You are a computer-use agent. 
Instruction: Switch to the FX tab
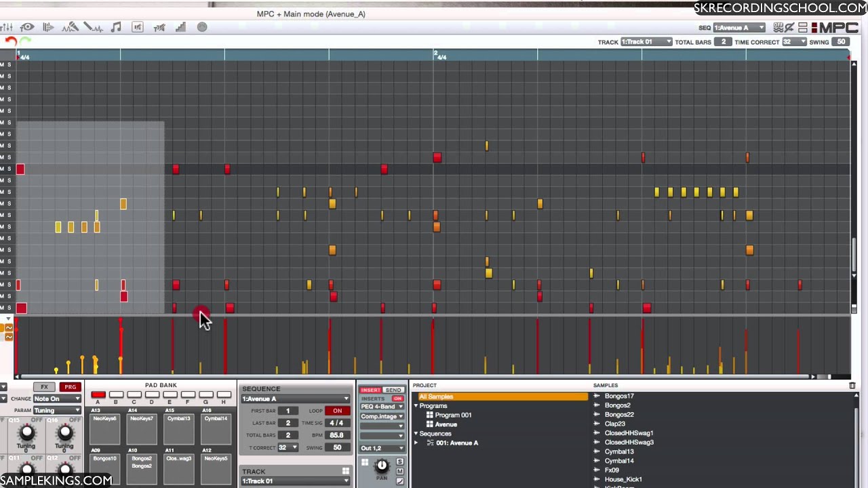45,387
